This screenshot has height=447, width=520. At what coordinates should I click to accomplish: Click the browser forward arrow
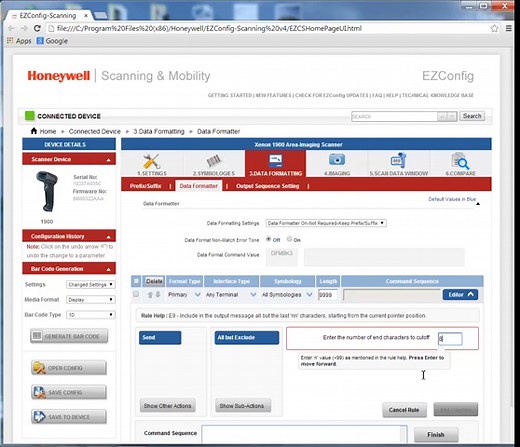(x=24, y=28)
